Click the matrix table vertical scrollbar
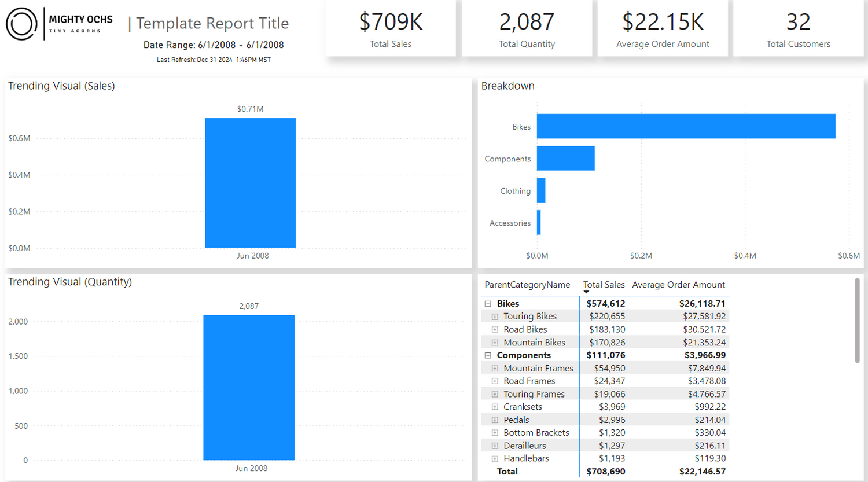This screenshot has width=868, height=482. click(x=857, y=321)
